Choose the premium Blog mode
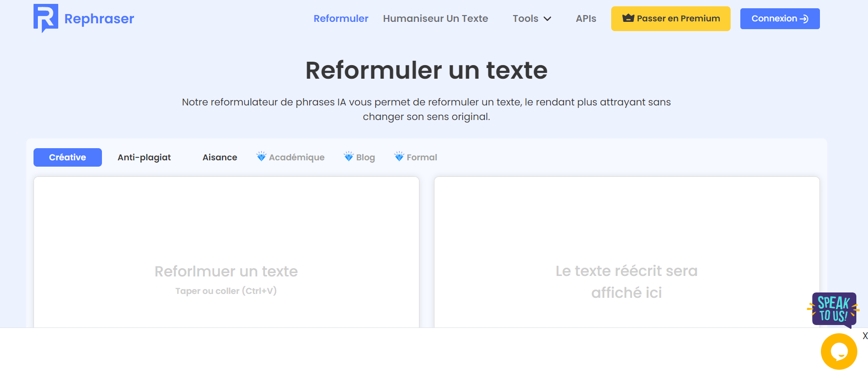Viewport: 868px width, 377px height. [x=359, y=157]
